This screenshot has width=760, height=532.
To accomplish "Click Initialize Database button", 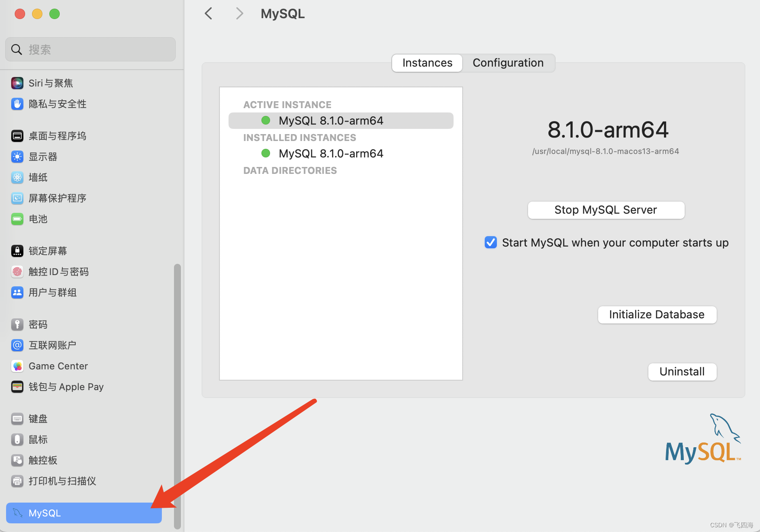I will [x=657, y=314].
